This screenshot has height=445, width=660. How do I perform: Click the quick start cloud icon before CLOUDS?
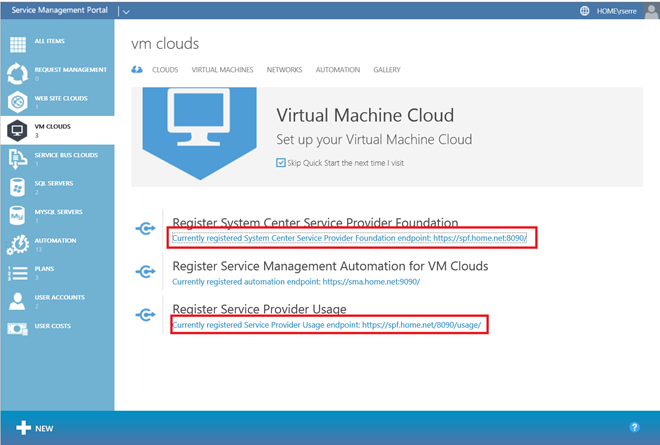(137, 69)
